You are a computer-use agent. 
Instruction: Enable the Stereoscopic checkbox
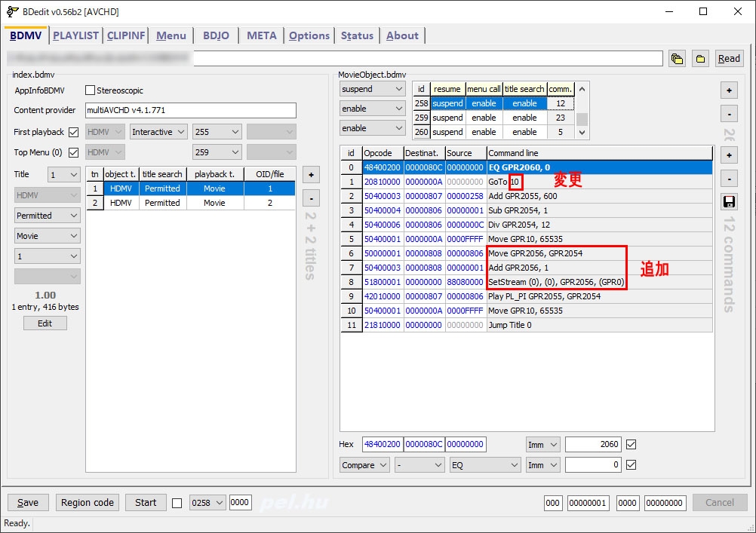click(91, 90)
